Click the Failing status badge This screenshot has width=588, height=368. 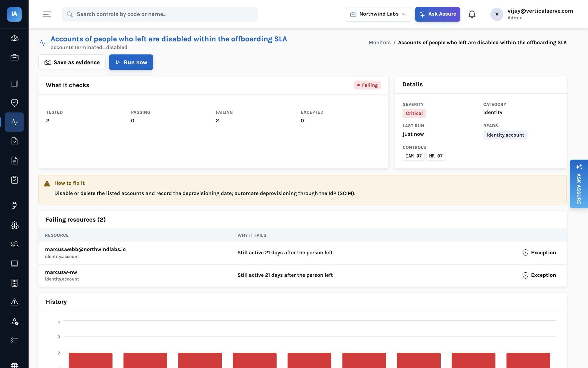click(367, 85)
